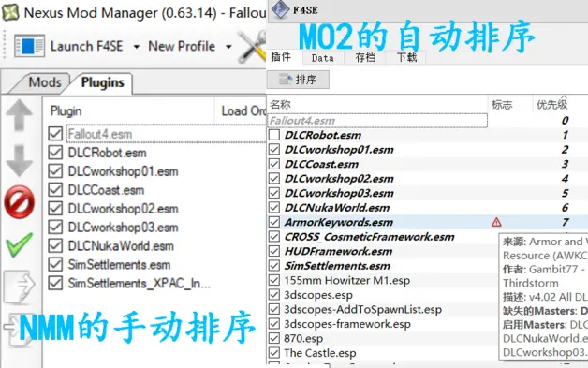Toggle DLCRobot.esm checkbox in NMM
The height and width of the screenshot is (368, 588).
[x=55, y=153]
